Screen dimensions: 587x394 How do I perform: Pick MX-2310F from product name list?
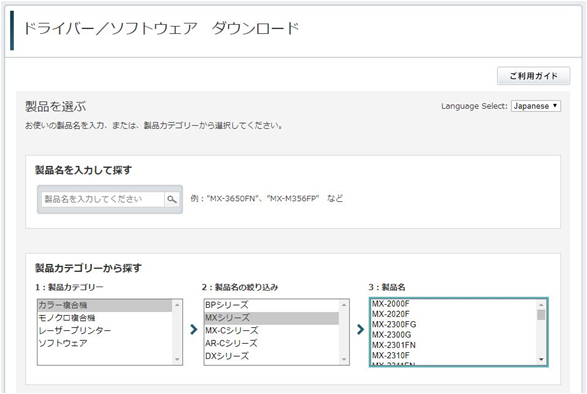tap(453, 355)
